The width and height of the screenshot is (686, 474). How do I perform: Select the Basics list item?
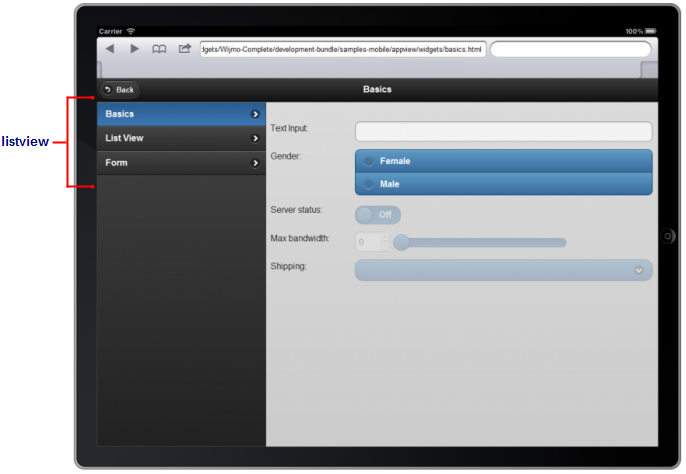pos(170,115)
